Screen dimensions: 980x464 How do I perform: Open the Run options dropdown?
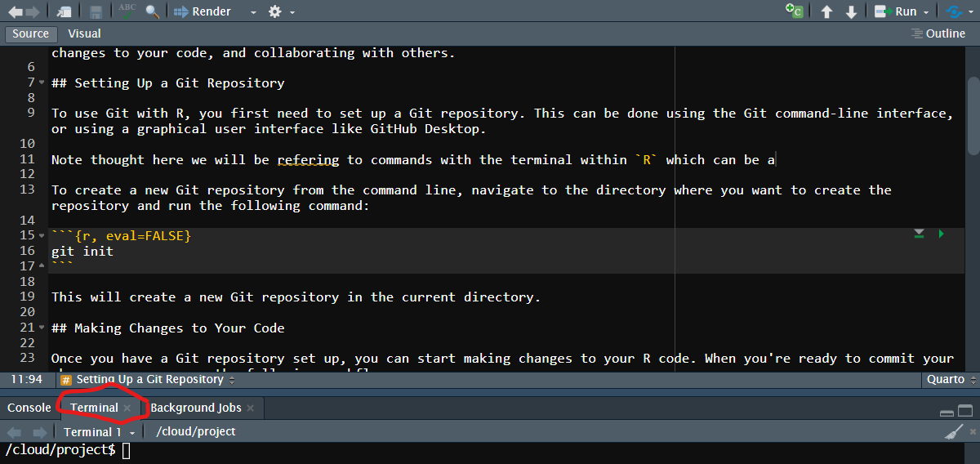[925, 12]
